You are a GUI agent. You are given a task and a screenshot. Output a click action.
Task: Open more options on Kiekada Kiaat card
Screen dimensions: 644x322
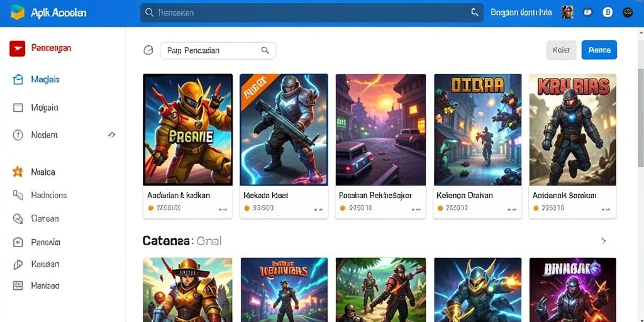318,209
